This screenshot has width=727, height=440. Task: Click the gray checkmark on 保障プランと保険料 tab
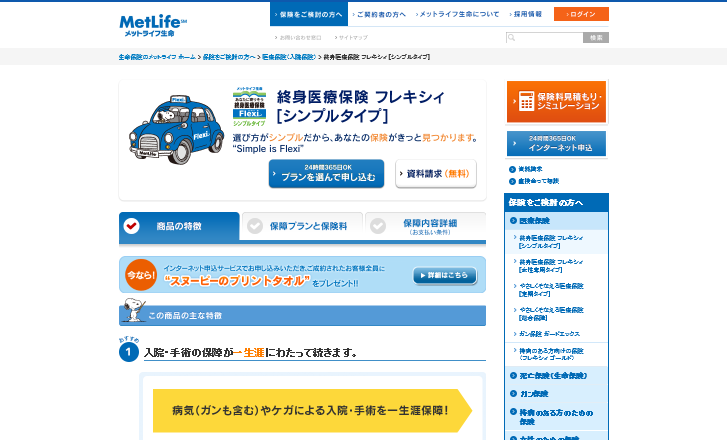(x=255, y=226)
